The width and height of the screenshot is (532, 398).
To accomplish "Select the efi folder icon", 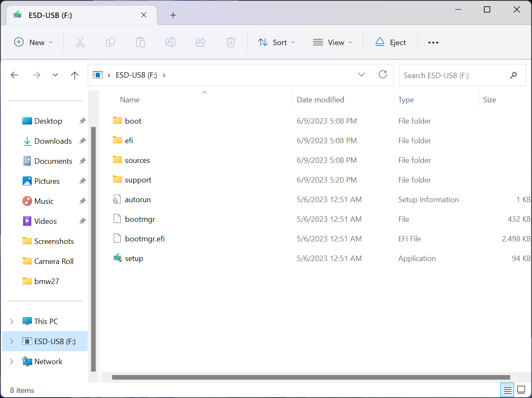I will [117, 140].
